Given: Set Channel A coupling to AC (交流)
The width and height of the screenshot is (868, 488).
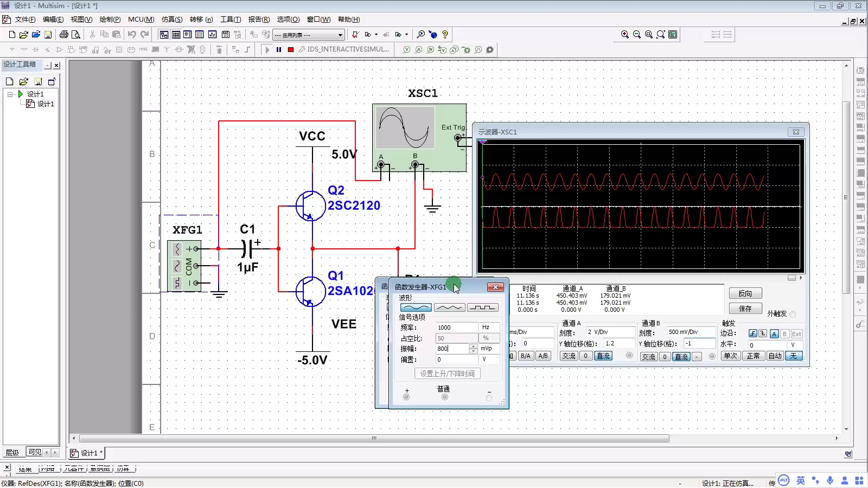Looking at the screenshot, I should click(x=569, y=356).
